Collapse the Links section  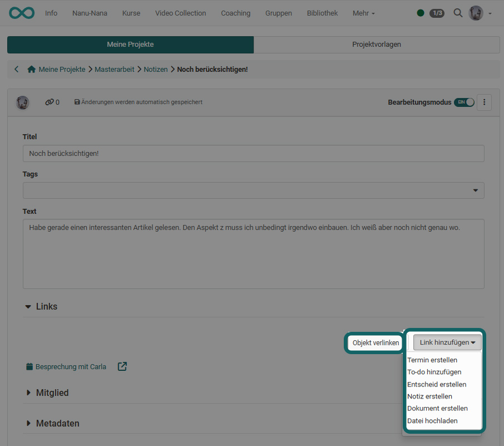[28, 306]
